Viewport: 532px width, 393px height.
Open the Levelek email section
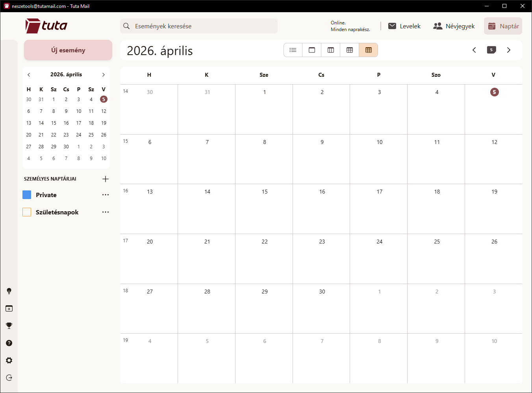(404, 26)
